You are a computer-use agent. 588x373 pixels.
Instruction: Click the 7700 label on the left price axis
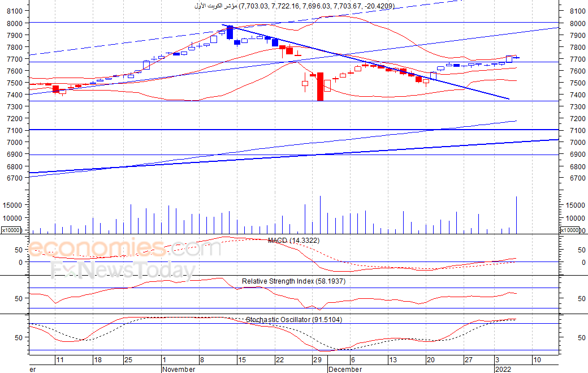15,59
